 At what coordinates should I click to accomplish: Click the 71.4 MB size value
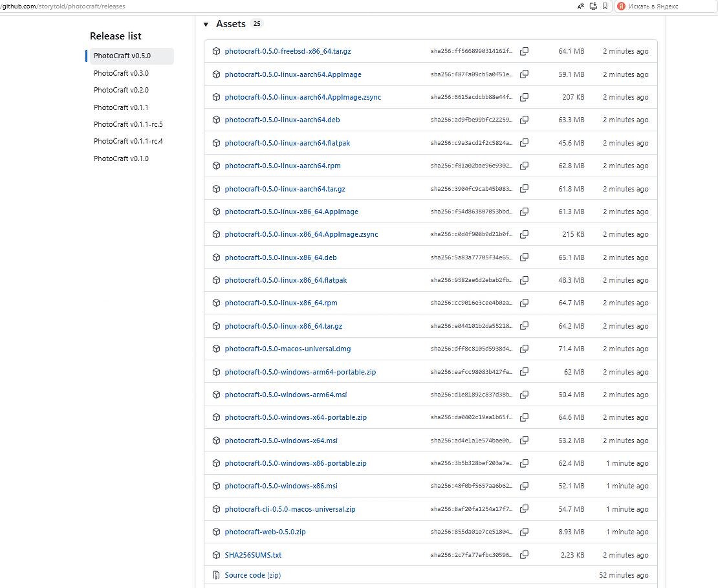(x=571, y=349)
